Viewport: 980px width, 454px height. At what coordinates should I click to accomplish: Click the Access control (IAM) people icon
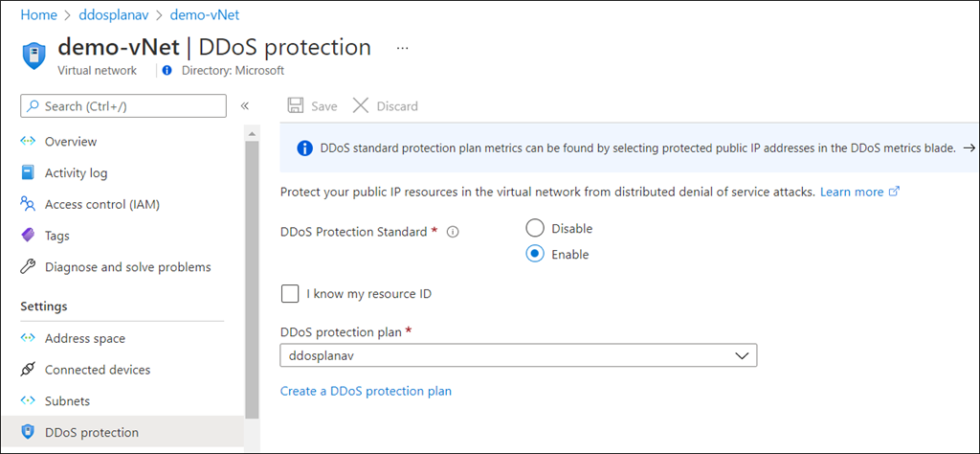[x=28, y=204]
